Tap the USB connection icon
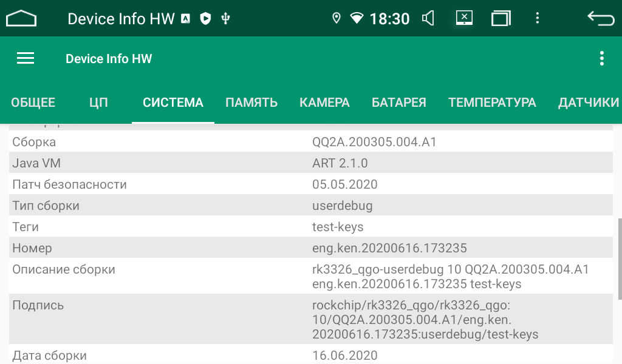Viewport: 622px width, 364px height. click(x=226, y=18)
